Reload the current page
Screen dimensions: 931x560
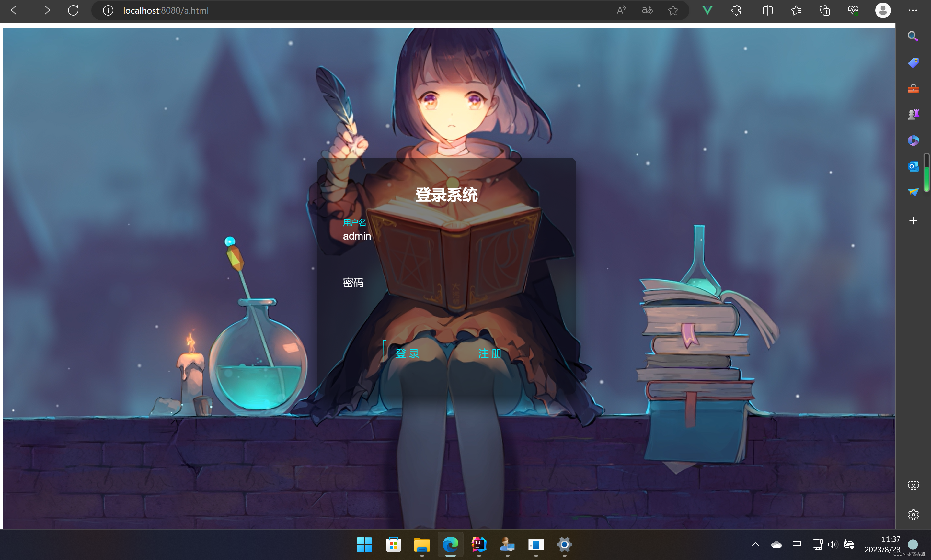click(73, 10)
